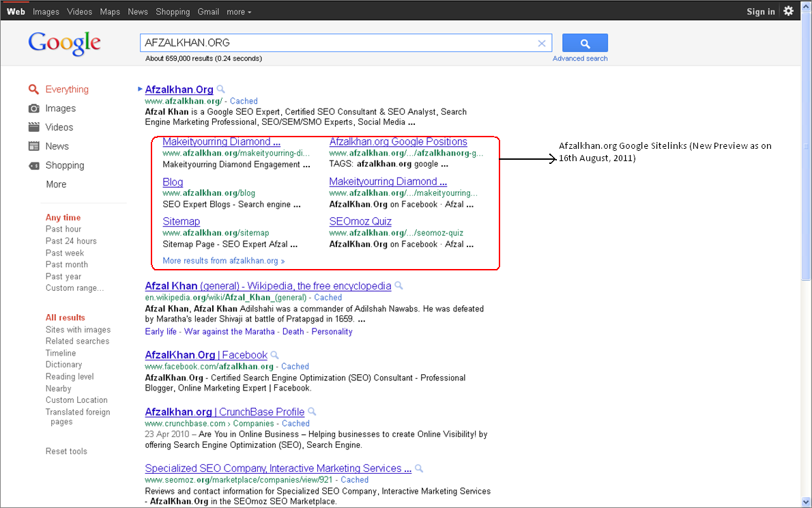Select the Timeline view option
The width and height of the screenshot is (812, 508).
tap(61, 353)
